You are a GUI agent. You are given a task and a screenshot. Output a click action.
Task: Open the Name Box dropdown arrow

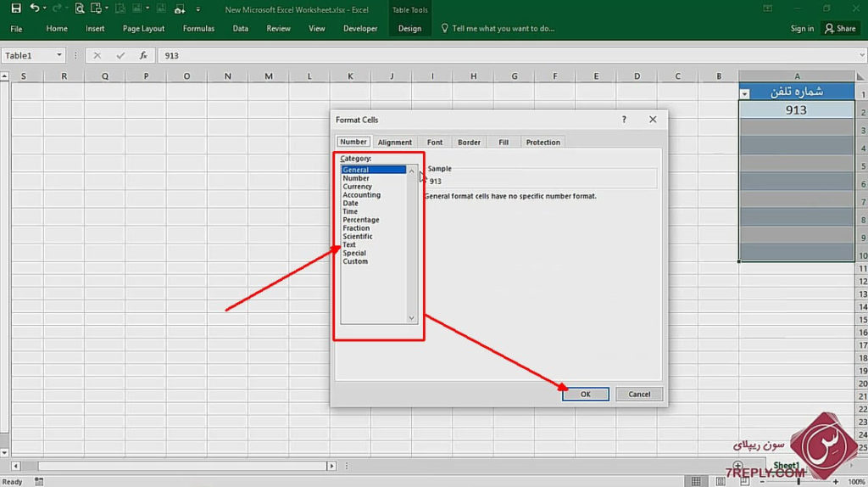coord(58,55)
